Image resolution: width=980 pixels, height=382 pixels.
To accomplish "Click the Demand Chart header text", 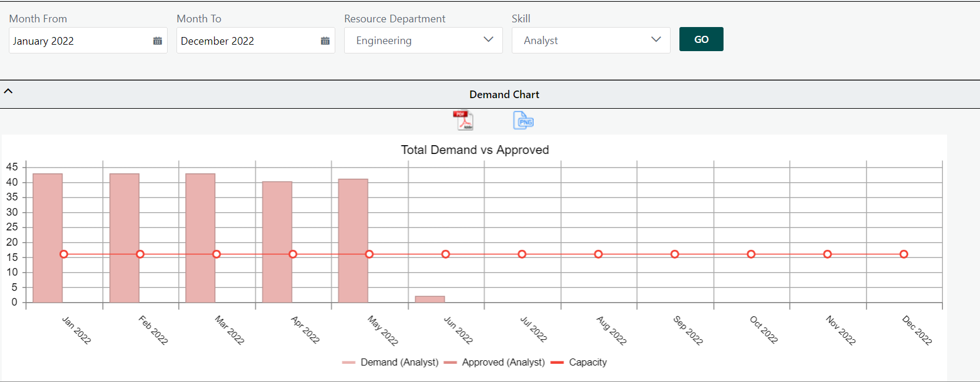I will pos(504,95).
